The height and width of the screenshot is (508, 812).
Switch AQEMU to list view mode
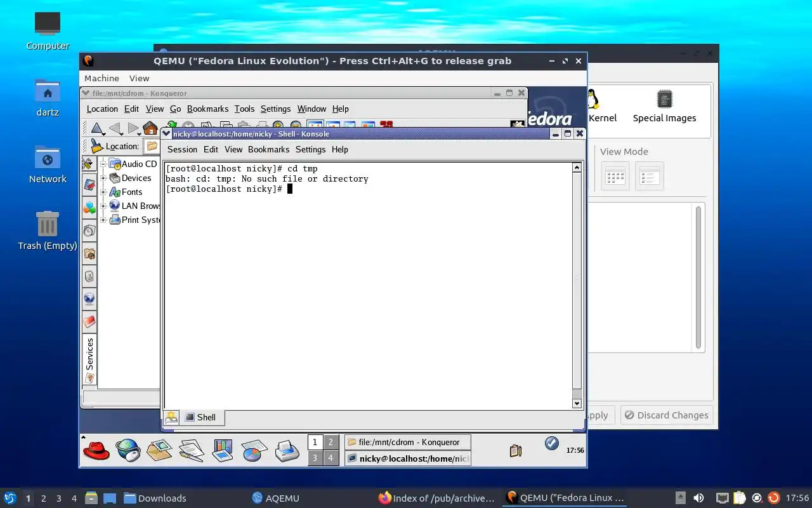click(x=650, y=176)
